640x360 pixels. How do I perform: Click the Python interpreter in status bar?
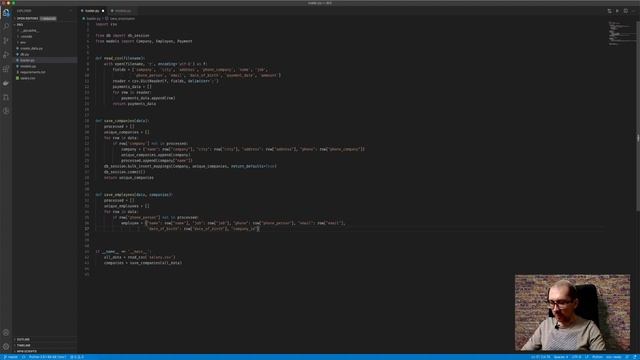click(47, 357)
